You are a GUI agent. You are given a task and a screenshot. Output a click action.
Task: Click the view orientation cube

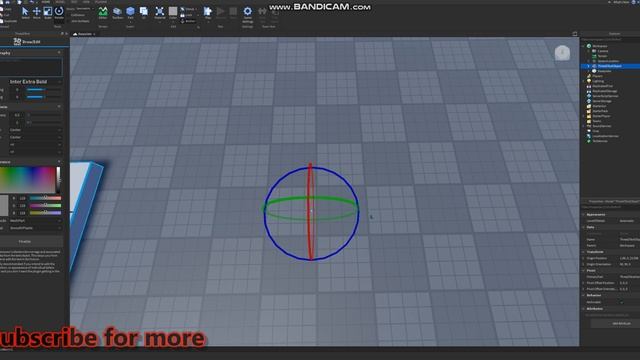pyautogui.click(x=562, y=53)
